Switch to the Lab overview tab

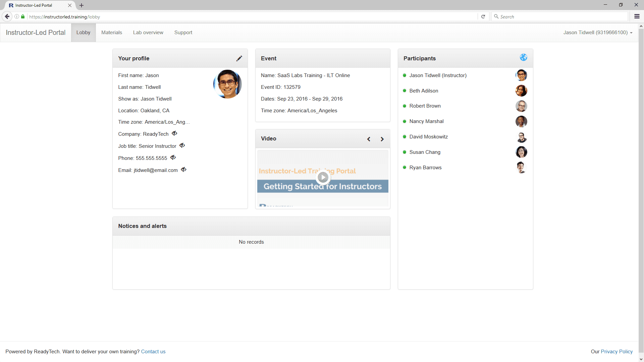148,33
